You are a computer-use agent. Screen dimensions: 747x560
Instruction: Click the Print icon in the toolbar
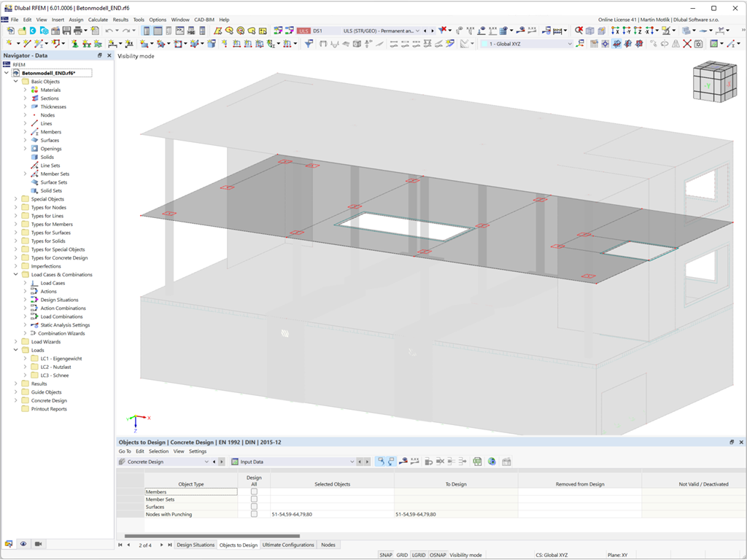pos(77,31)
